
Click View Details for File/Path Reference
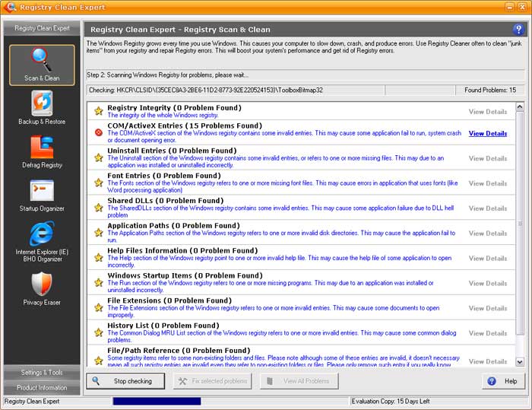pyautogui.click(x=488, y=361)
